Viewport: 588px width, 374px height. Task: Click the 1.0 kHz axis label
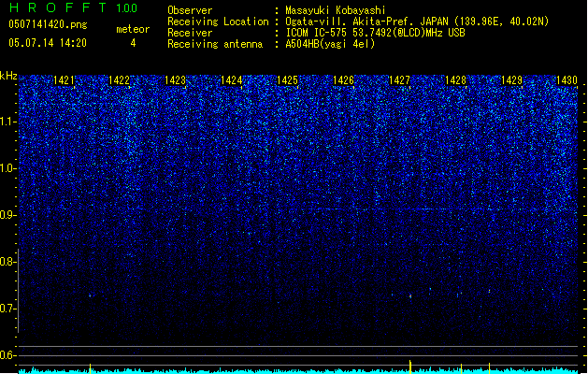(x=7, y=168)
